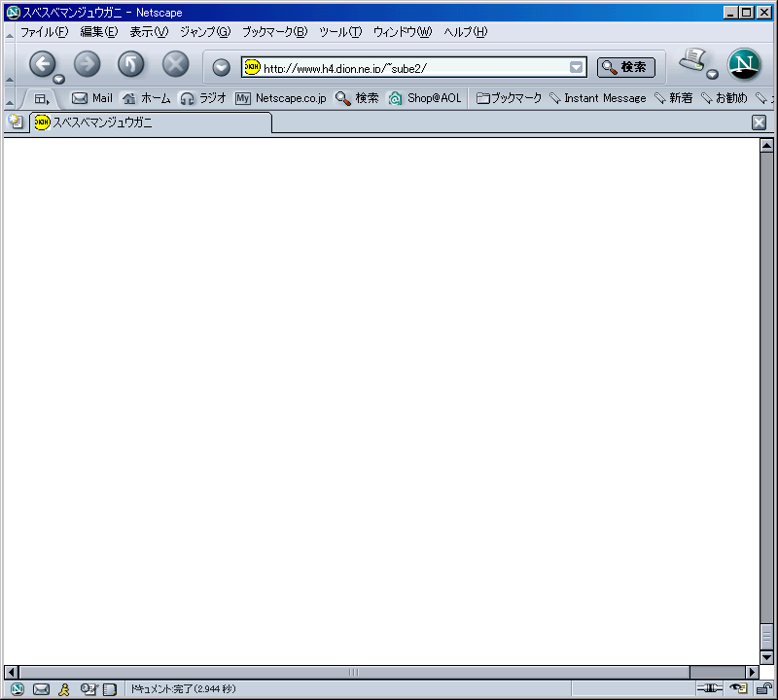The width and height of the screenshot is (778, 700).
Task: Click the vertical scrollbar up arrow
Action: click(x=766, y=146)
